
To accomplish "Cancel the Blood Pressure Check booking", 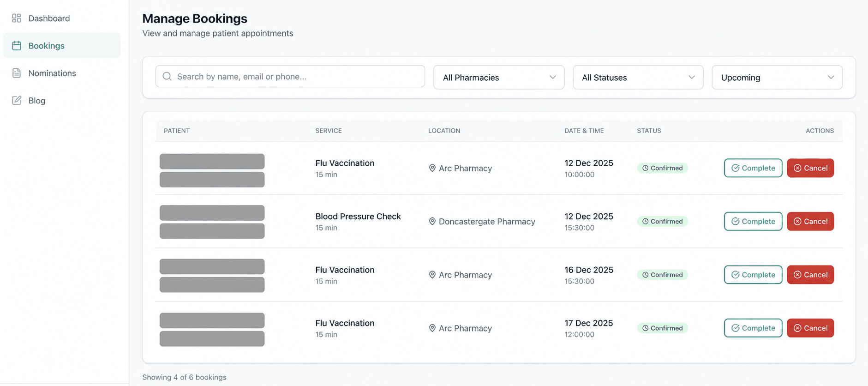I will point(810,221).
